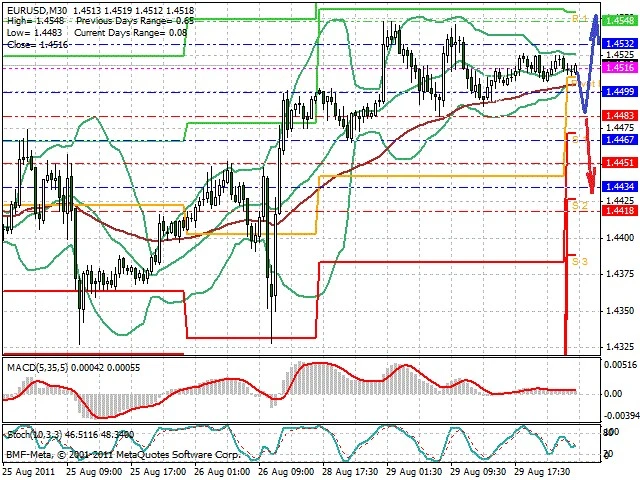This screenshot has width=640, height=480.
Task: Click the blue 1.4499 price level tag
Action: pos(621,91)
